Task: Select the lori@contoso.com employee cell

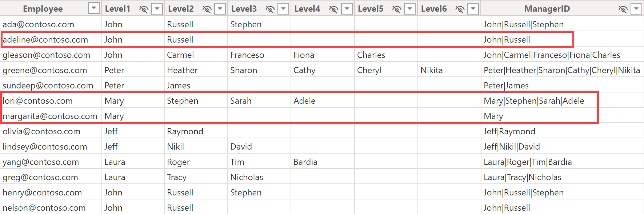Action: click(38, 101)
